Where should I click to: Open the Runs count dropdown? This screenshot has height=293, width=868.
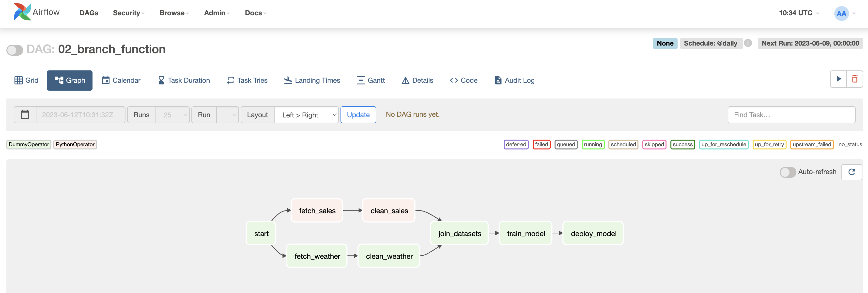pos(172,115)
